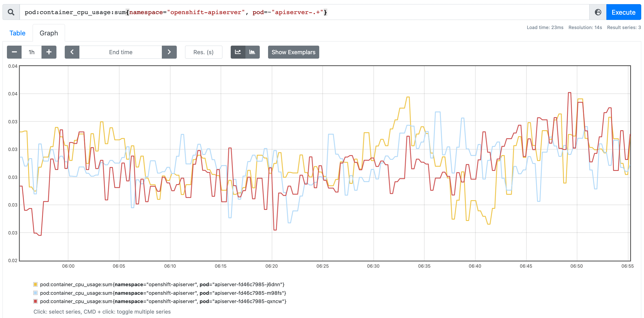Screen dimensions: 644x318
Task: Click the red qxncw series swatch
Action: coord(35,301)
